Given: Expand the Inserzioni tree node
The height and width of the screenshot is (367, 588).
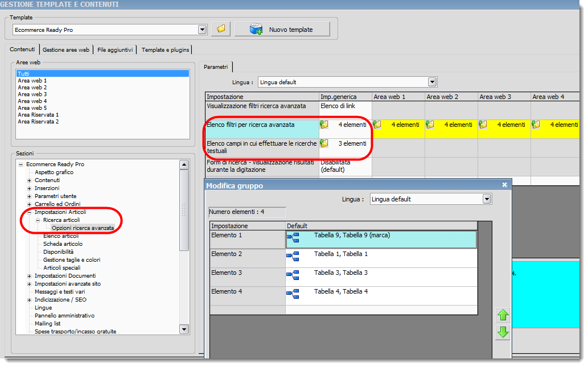Looking at the screenshot, I should click(29, 188).
